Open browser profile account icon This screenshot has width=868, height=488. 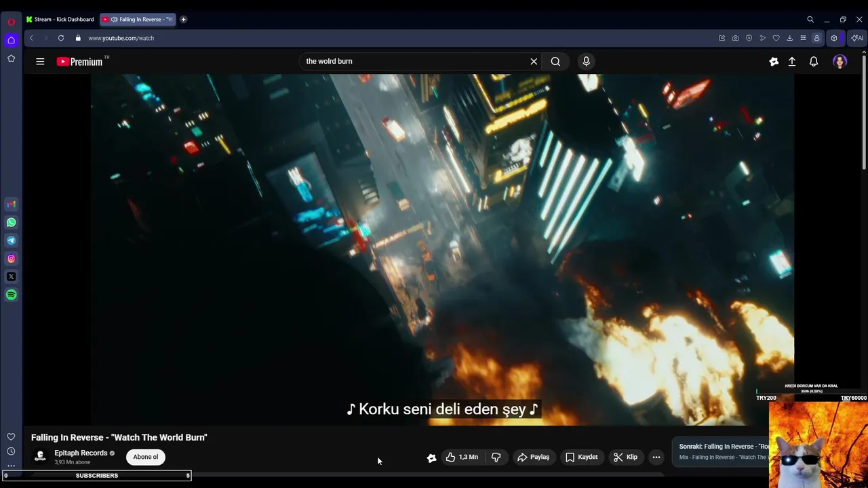click(x=817, y=38)
